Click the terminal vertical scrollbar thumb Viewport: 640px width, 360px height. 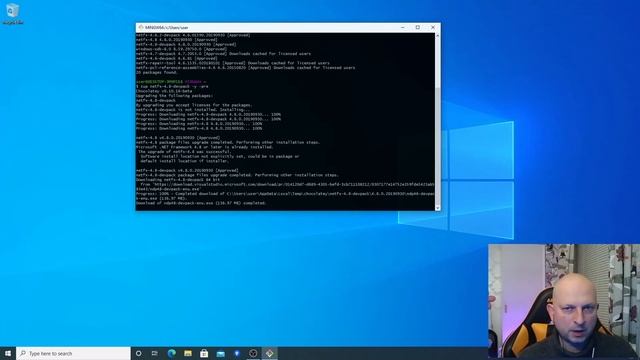438,145
